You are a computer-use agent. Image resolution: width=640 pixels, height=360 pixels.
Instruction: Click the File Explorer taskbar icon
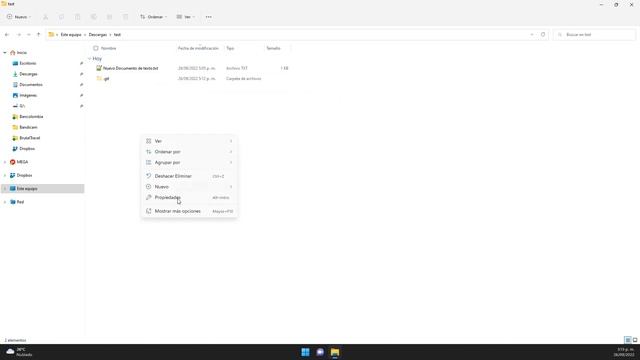coord(335,352)
